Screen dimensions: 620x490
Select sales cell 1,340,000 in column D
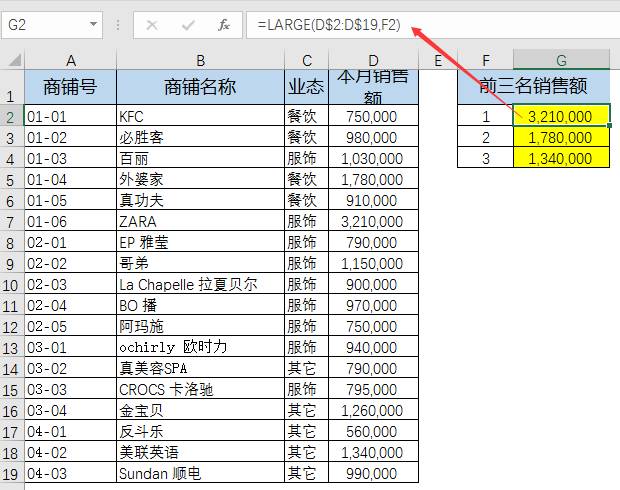pos(373,451)
